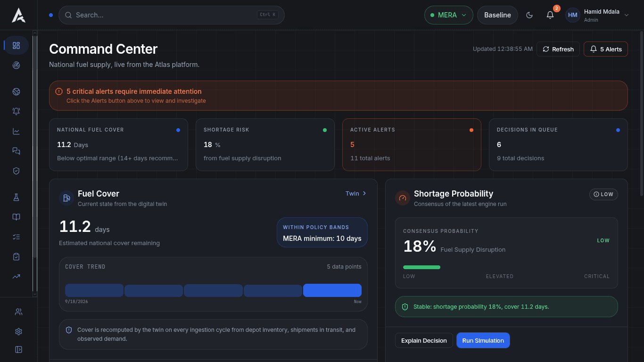The width and height of the screenshot is (644, 362).
Task: Open the flask lab sidebar icon
Action: 16,197
